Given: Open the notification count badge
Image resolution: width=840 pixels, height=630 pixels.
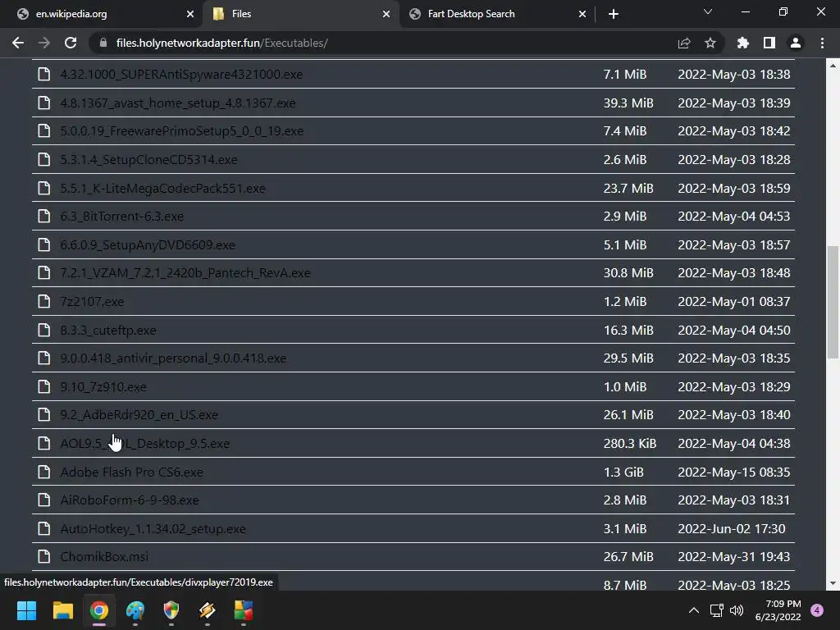Looking at the screenshot, I should point(817,610).
